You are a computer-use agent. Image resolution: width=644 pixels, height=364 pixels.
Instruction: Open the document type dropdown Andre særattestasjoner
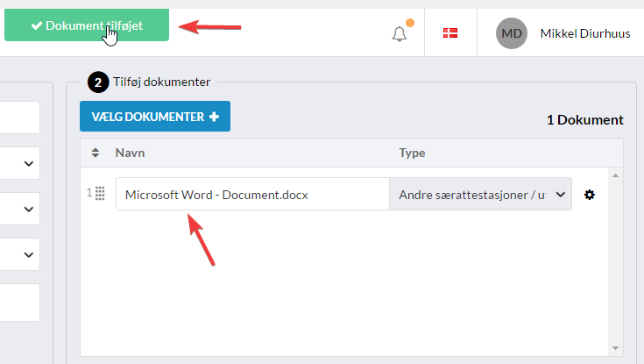pyautogui.click(x=480, y=194)
